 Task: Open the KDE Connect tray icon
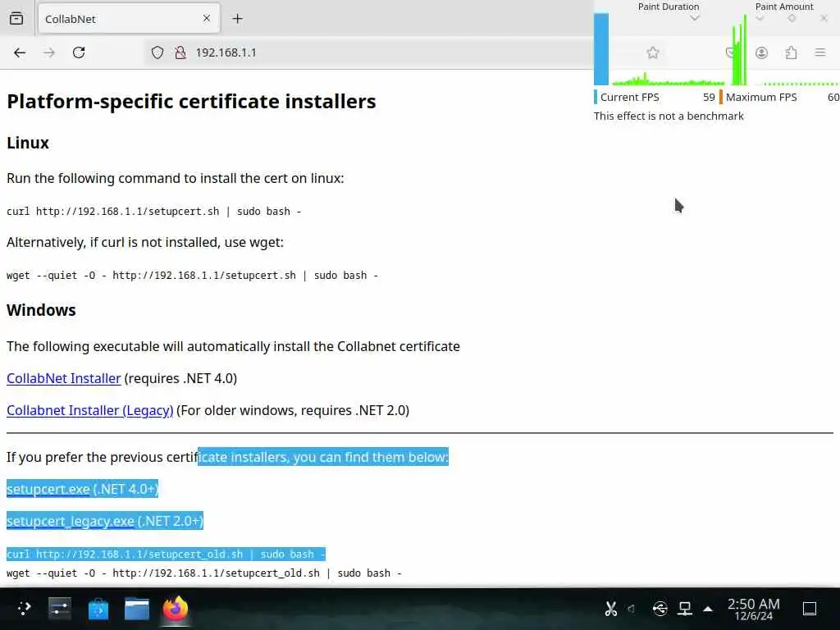pyautogui.click(x=660, y=609)
